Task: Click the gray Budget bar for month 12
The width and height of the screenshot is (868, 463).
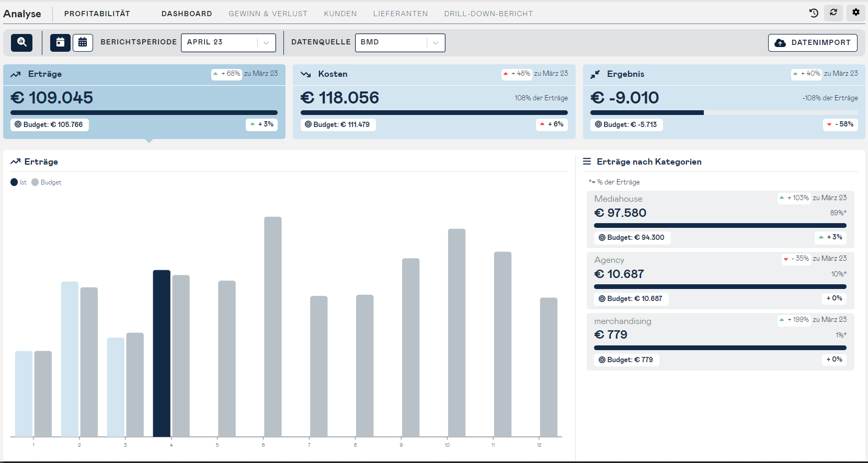Action: tap(549, 367)
